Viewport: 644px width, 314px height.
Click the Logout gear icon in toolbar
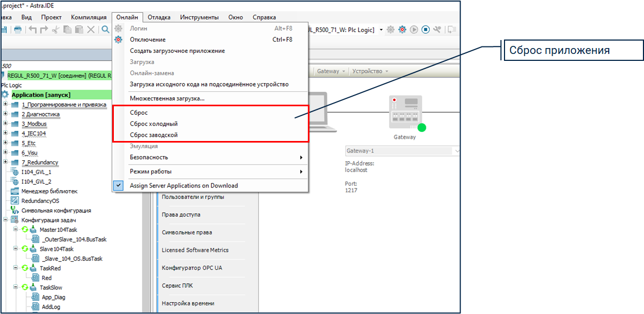402,29
